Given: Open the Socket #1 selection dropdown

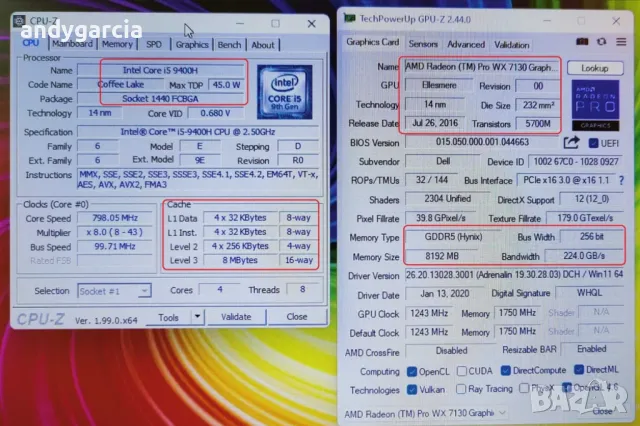Looking at the screenshot, I should 114,291.
